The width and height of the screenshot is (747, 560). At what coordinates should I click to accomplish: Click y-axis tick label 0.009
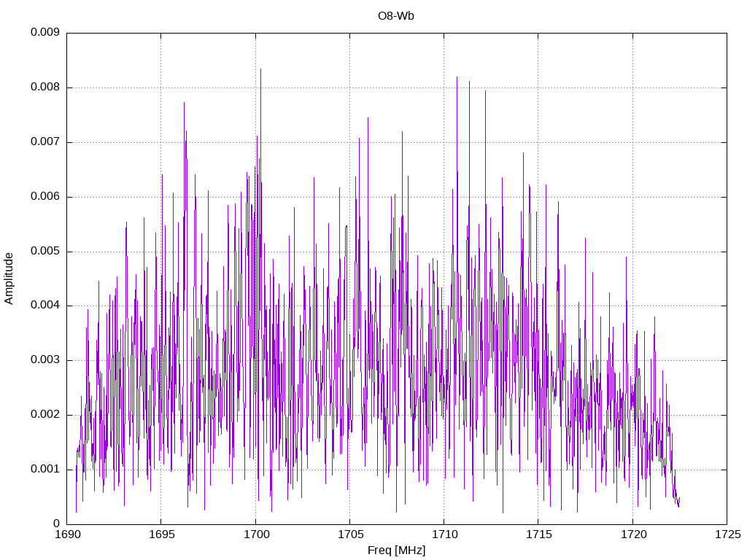click(x=45, y=32)
